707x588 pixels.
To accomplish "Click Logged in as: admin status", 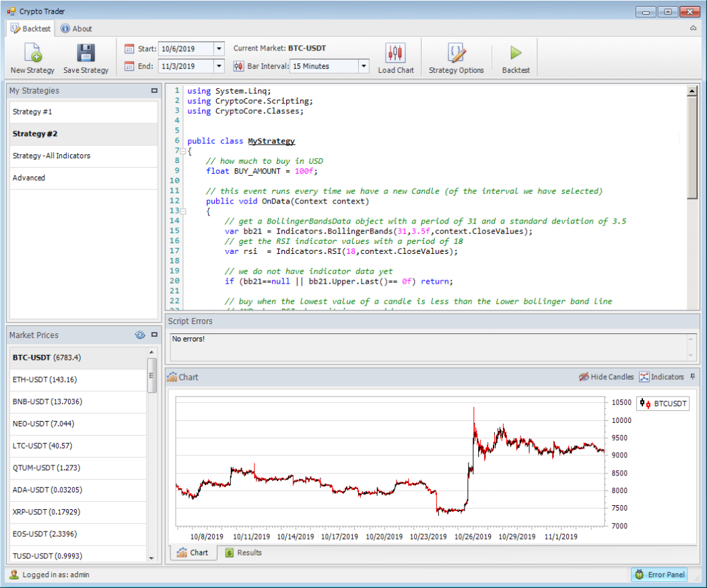I will coord(56,575).
